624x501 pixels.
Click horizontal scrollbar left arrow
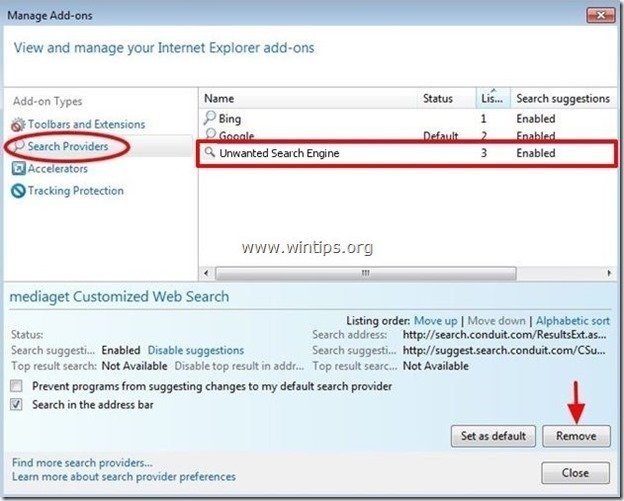tap(206, 273)
